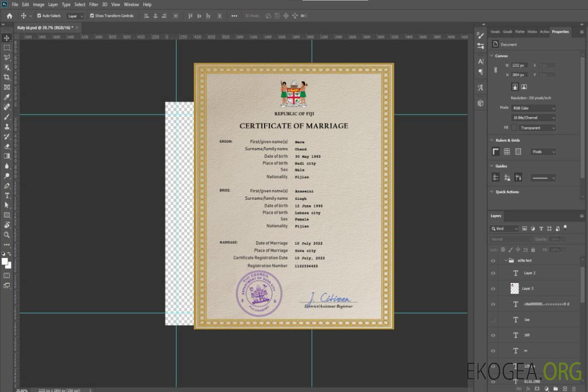
Task: Open the Layer menu
Action: tap(53, 4)
